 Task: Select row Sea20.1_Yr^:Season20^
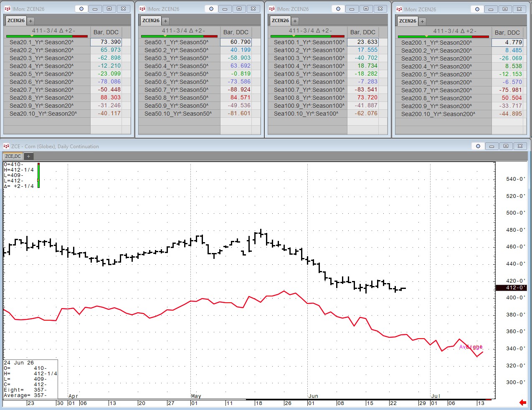[47, 42]
